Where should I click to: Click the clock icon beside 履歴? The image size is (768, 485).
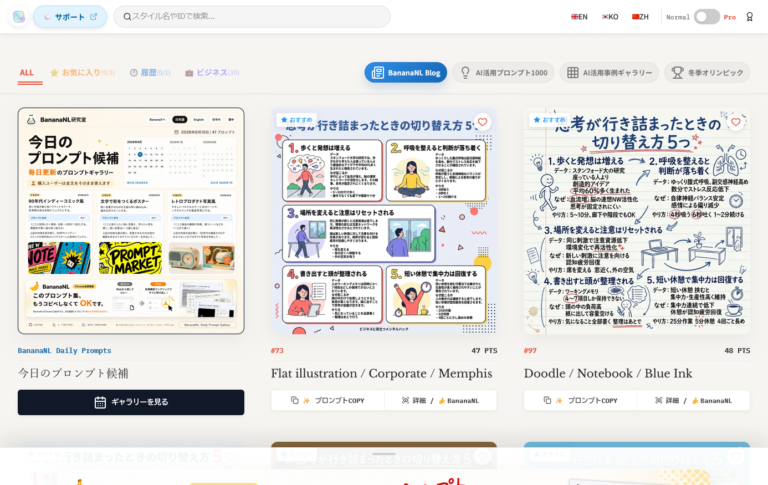[x=134, y=73]
